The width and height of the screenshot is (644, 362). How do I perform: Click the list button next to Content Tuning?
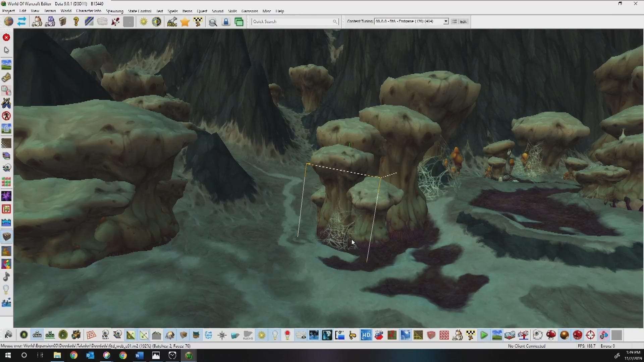coord(454,21)
